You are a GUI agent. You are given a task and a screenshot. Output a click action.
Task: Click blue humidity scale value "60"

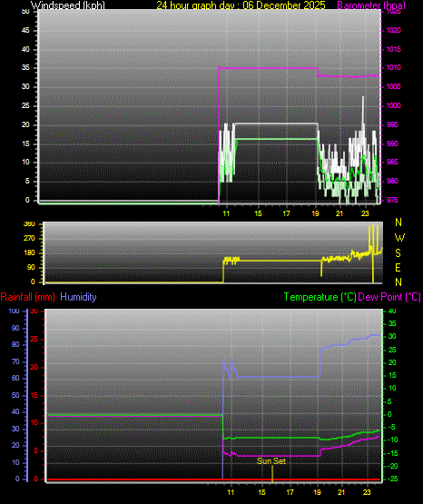pyautogui.click(x=15, y=379)
